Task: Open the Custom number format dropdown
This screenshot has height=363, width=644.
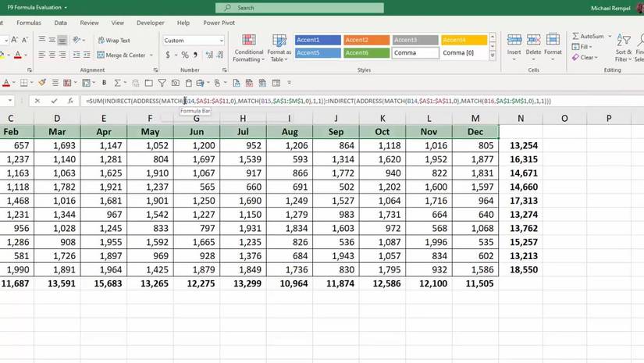Action: click(x=221, y=41)
